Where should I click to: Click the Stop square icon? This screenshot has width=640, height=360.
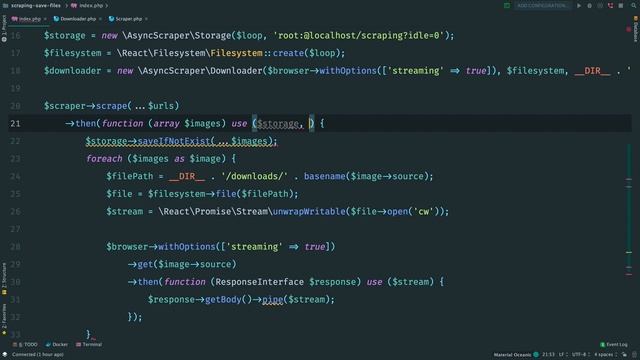point(621,6)
